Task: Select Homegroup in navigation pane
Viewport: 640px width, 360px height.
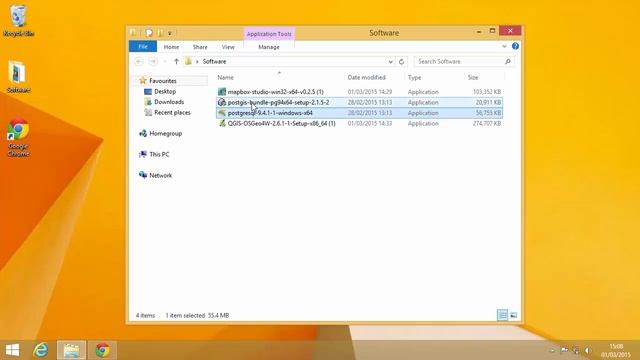Action: (165, 133)
